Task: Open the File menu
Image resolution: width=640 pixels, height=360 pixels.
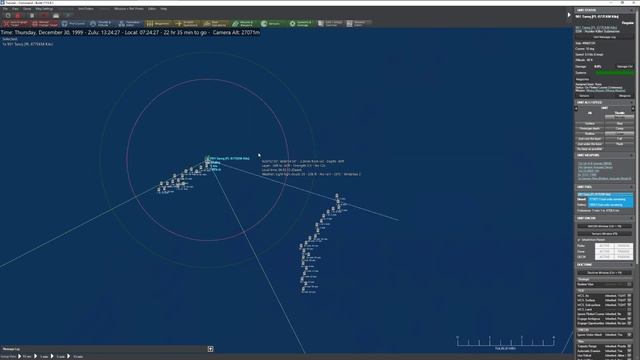Action: (x=5, y=9)
